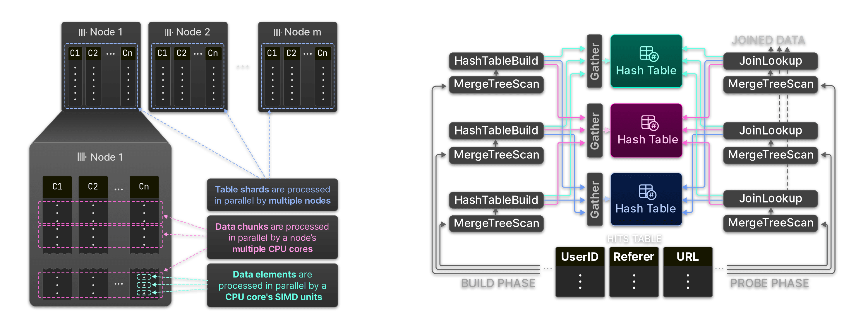Click the middle JoinLookup block
Image resolution: width=868 pixels, height=332 pixels.
(x=770, y=131)
